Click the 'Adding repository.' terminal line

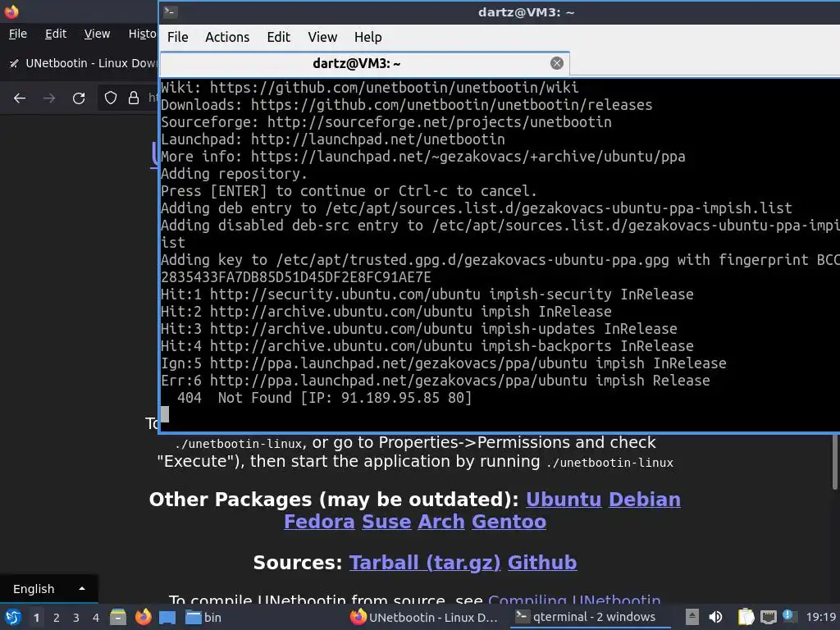pos(234,174)
